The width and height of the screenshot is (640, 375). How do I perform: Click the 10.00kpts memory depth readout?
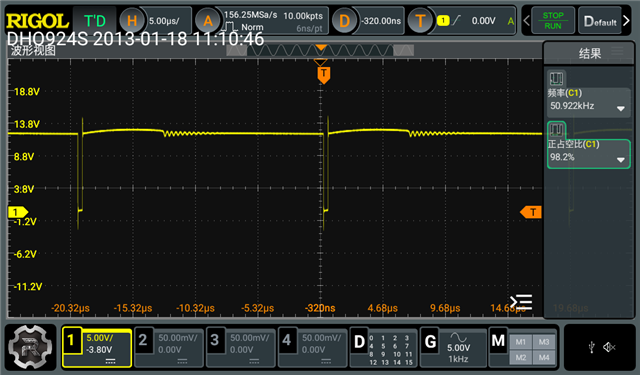tap(303, 16)
